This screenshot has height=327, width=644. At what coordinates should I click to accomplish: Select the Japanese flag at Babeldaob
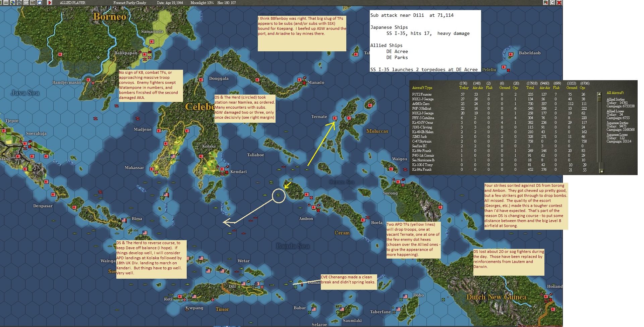click(x=511, y=54)
